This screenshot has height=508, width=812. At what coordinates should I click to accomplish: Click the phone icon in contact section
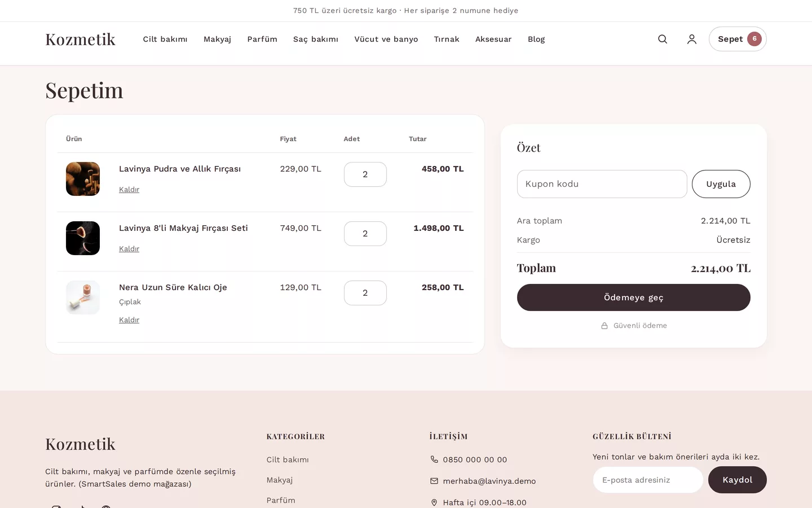[x=434, y=459]
